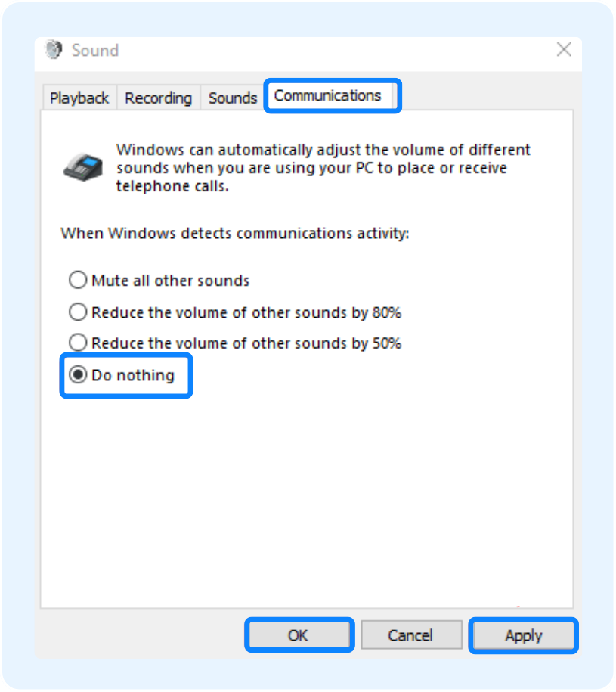Switch to the Playback tab
Screen dimensions: 616x692
tap(79, 98)
